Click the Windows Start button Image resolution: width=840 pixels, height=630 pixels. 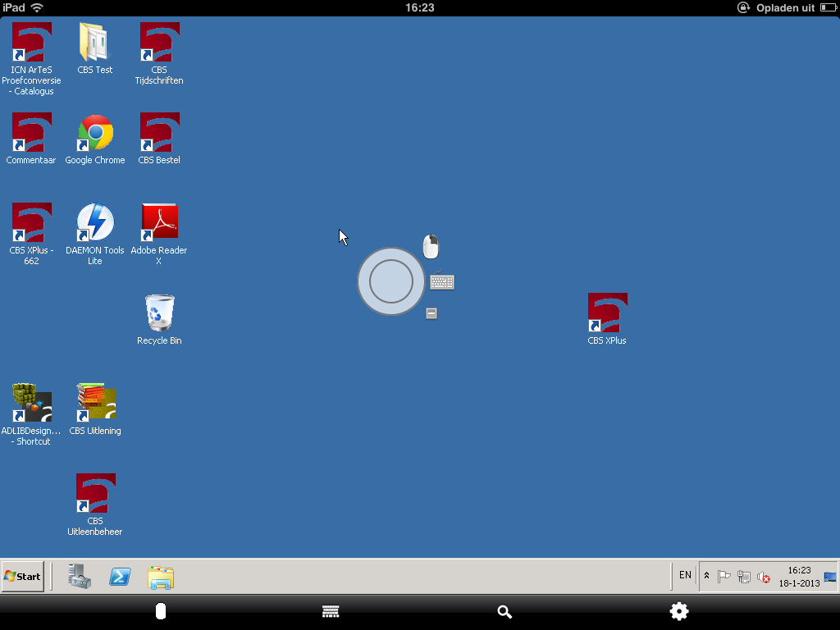(23, 577)
